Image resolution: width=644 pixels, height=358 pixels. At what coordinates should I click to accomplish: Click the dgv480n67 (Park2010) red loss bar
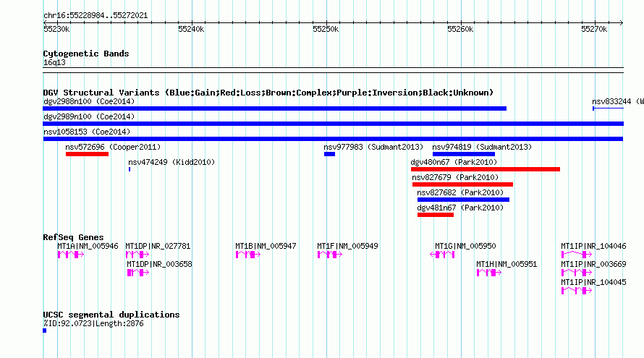[x=486, y=169]
